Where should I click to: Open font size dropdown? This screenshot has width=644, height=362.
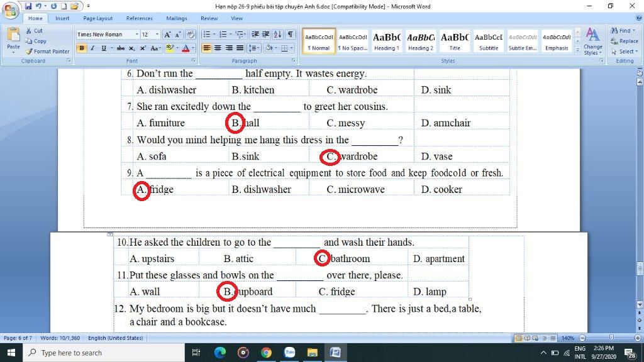(x=157, y=35)
